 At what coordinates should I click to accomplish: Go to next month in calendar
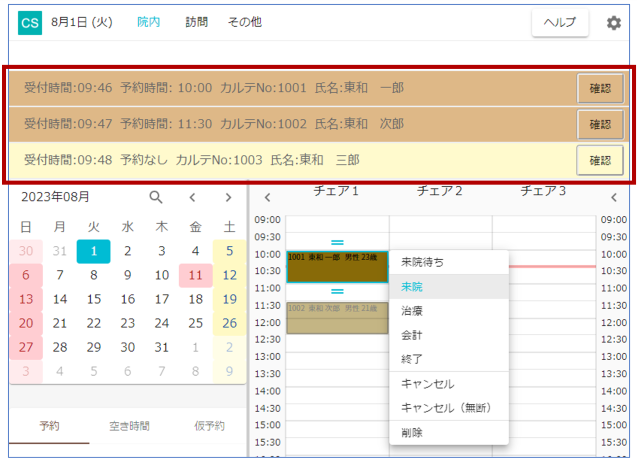click(228, 197)
